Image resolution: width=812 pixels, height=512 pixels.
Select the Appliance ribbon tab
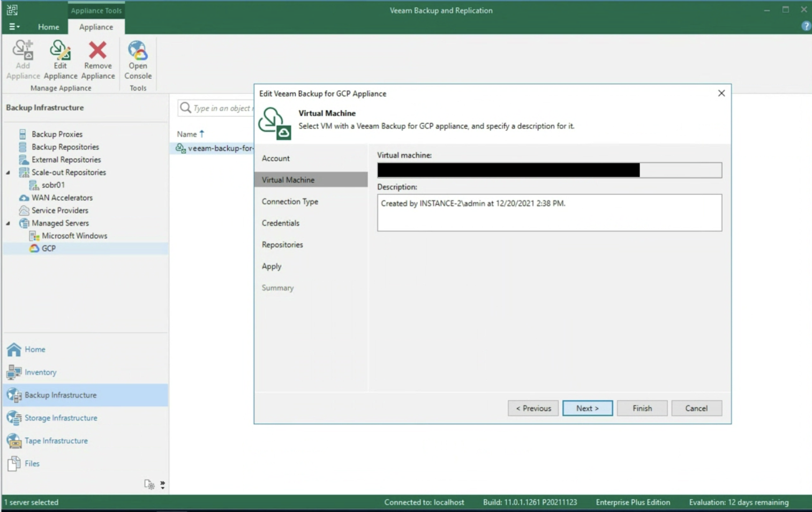(x=96, y=27)
